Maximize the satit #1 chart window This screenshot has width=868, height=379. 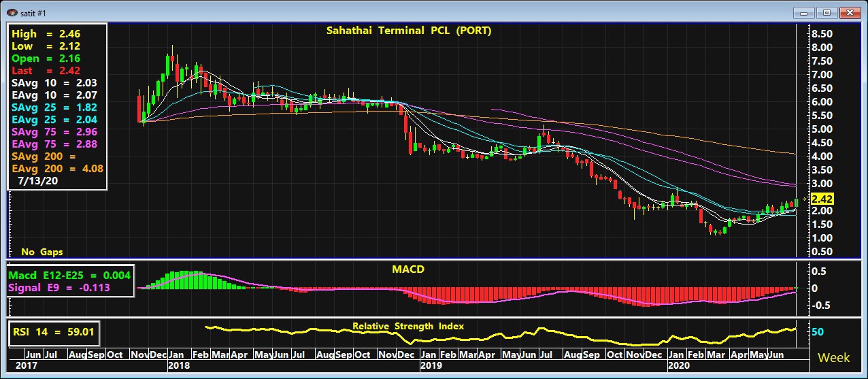(x=827, y=12)
